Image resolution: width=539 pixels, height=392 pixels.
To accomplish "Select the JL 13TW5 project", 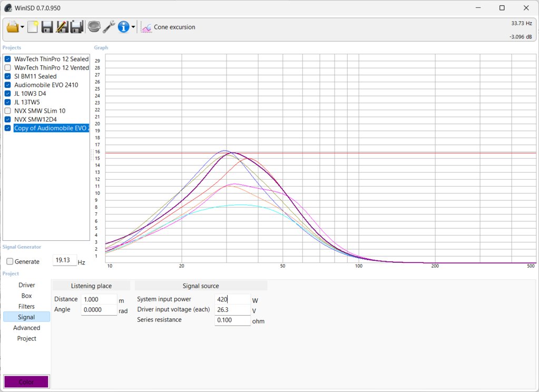I will 27,102.
